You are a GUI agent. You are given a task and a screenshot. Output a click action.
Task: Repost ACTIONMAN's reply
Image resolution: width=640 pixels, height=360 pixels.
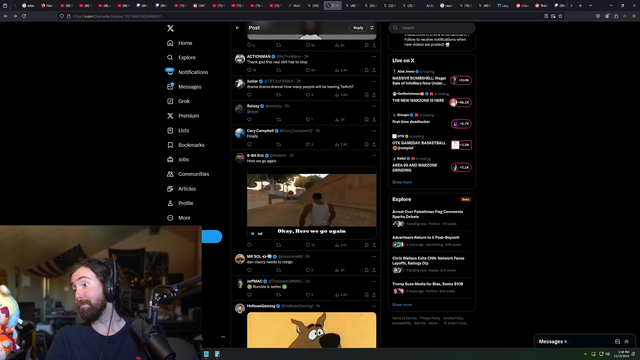pos(278,70)
